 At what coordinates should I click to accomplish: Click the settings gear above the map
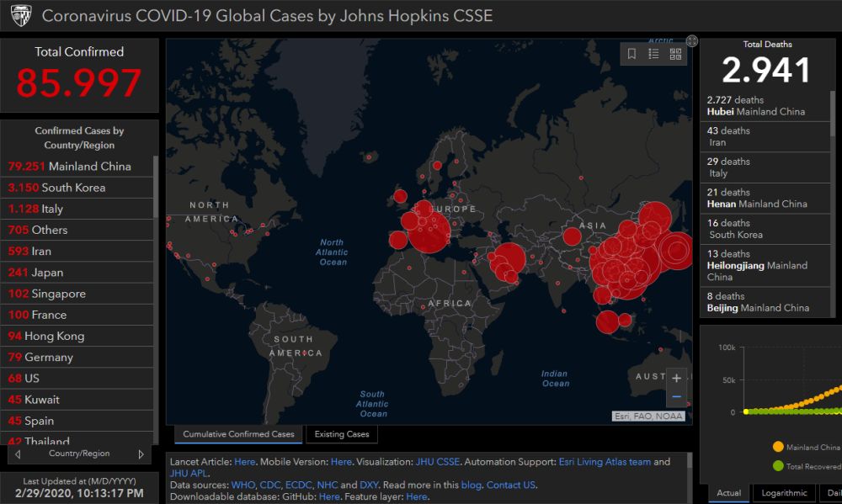tap(692, 39)
